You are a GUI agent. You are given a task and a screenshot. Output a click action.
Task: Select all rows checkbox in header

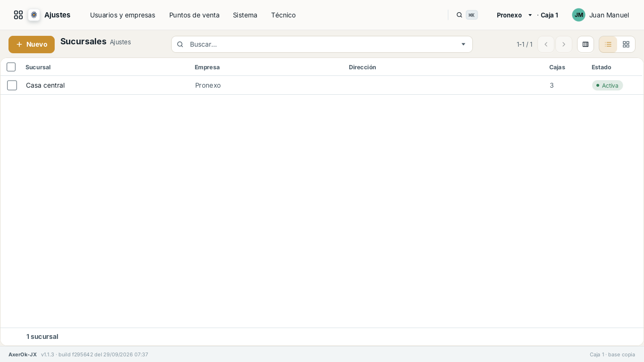(11, 67)
